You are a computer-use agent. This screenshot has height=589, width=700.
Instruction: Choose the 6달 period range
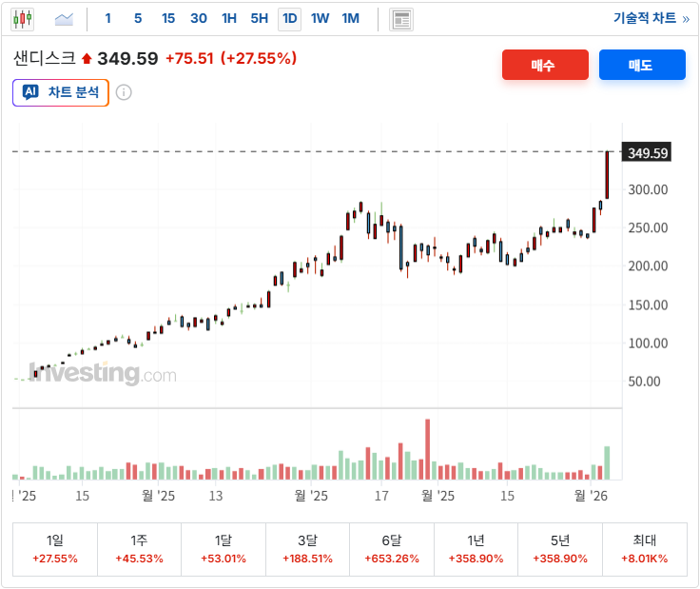392,549
